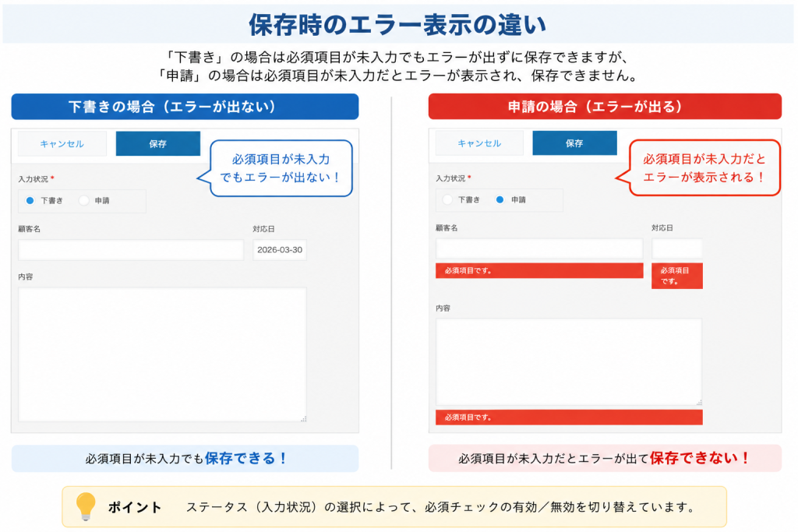The height and width of the screenshot is (532, 798).
Task: Click the ポイント heading text
Action: click(x=135, y=507)
